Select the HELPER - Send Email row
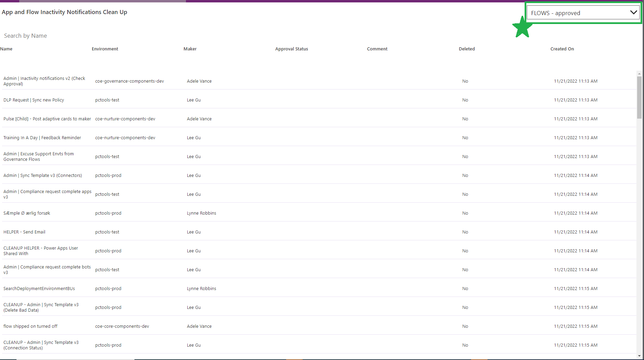 pos(24,232)
